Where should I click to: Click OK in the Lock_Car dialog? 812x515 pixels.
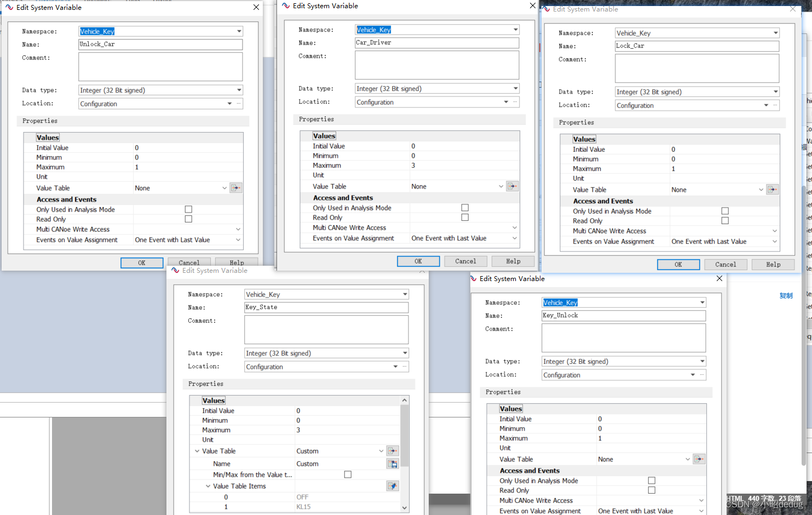click(678, 265)
